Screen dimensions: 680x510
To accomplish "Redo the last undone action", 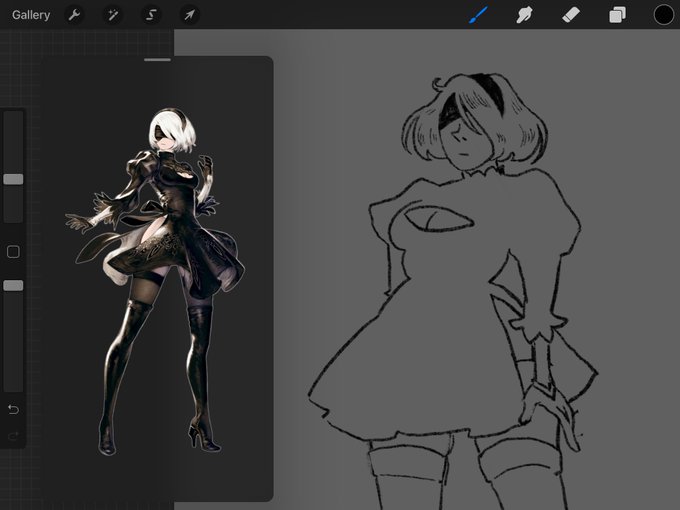I will (13, 435).
